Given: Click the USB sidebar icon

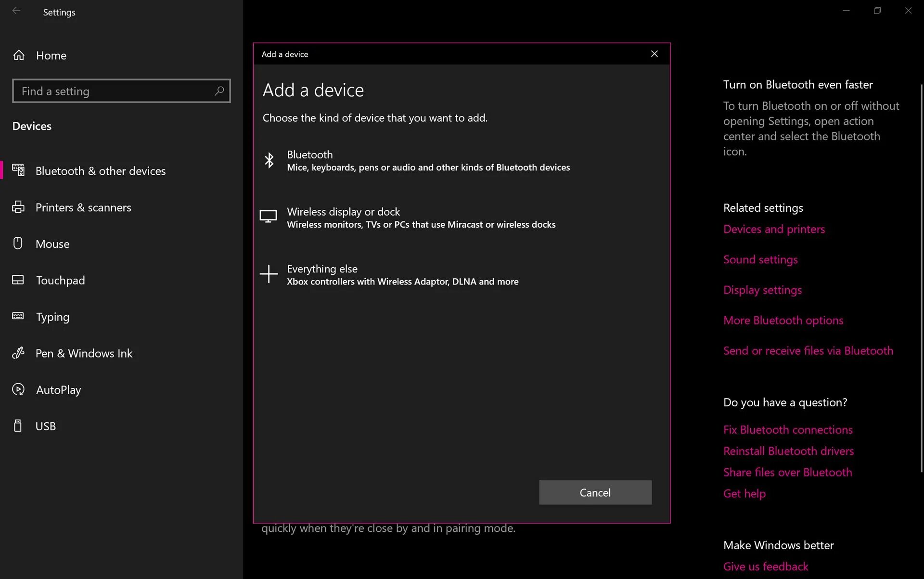Looking at the screenshot, I should [18, 426].
